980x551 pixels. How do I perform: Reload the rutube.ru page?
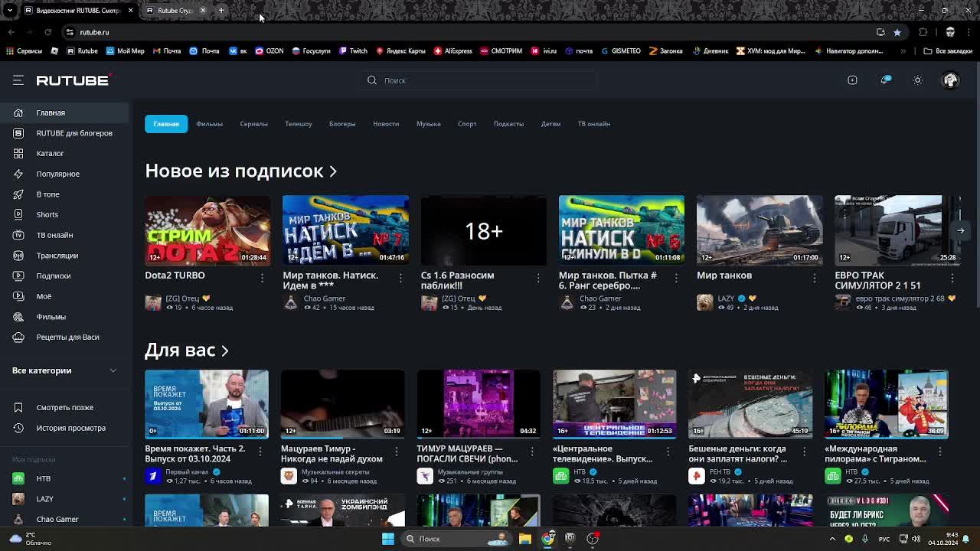coord(47,32)
